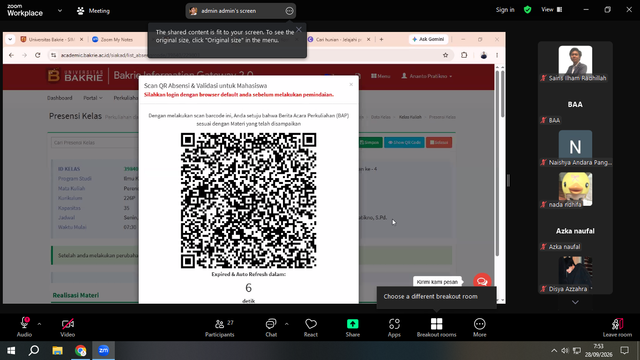
Task: Open Zoom Apps
Action: pos(394,327)
